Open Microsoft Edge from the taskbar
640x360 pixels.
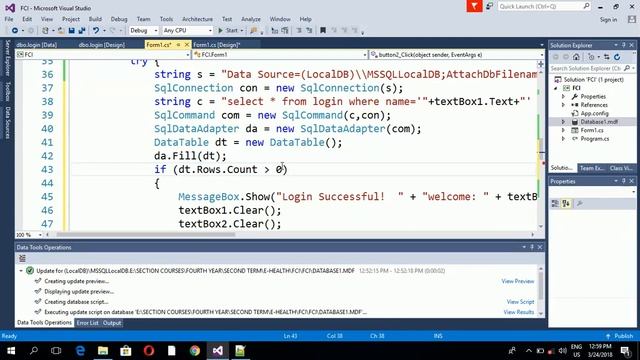(80, 351)
